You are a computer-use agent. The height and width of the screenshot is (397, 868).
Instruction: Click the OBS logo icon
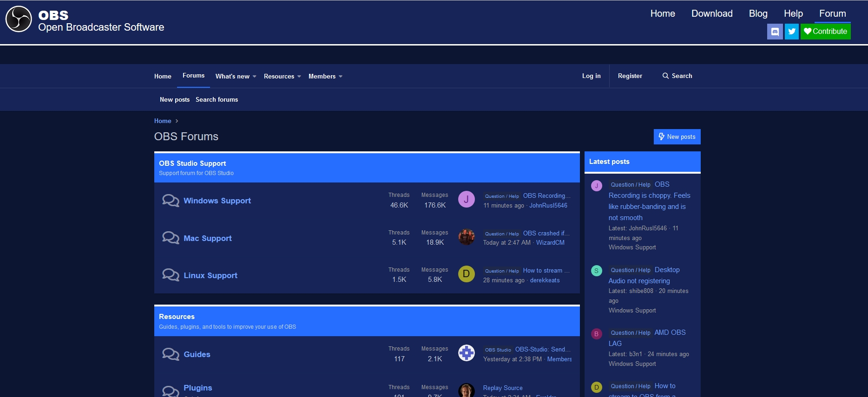point(19,19)
